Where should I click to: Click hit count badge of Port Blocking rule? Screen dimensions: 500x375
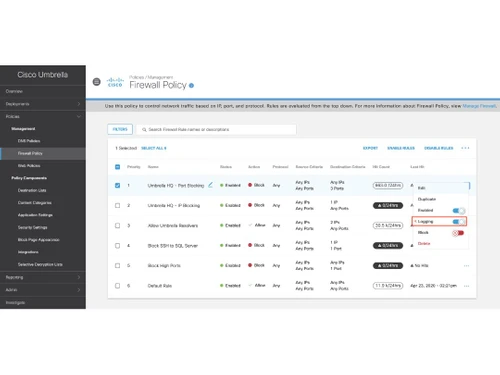pos(388,185)
